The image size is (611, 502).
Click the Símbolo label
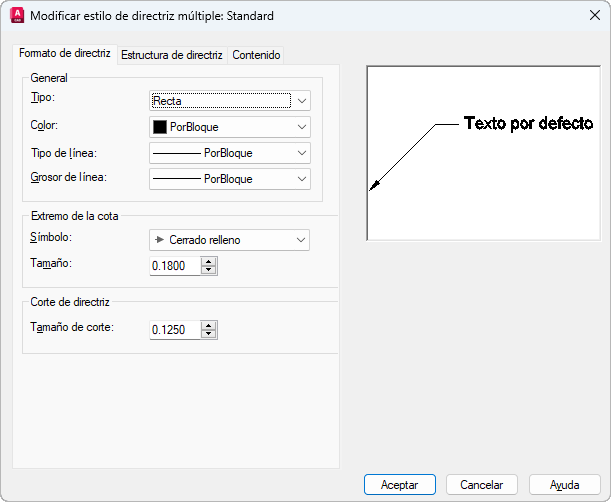coord(51,237)
